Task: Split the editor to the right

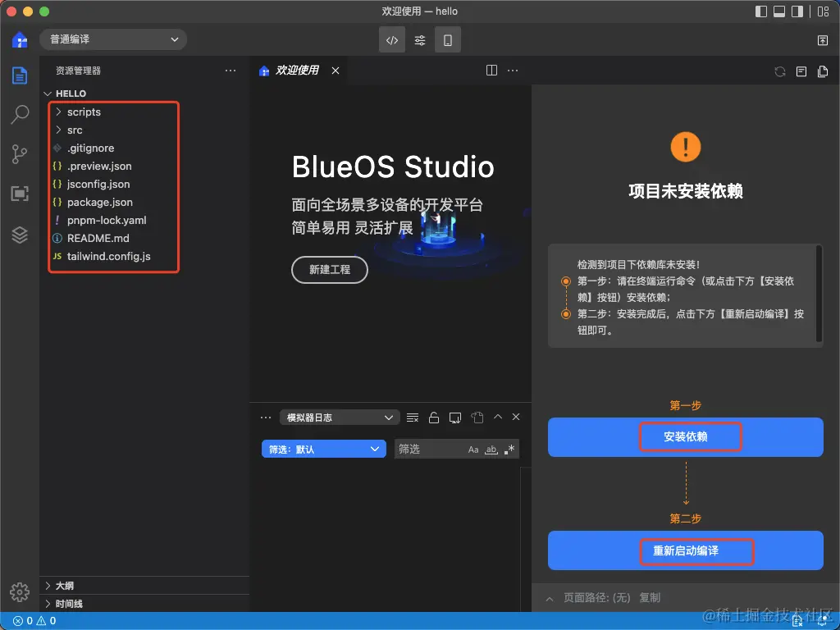Action: 491,71
